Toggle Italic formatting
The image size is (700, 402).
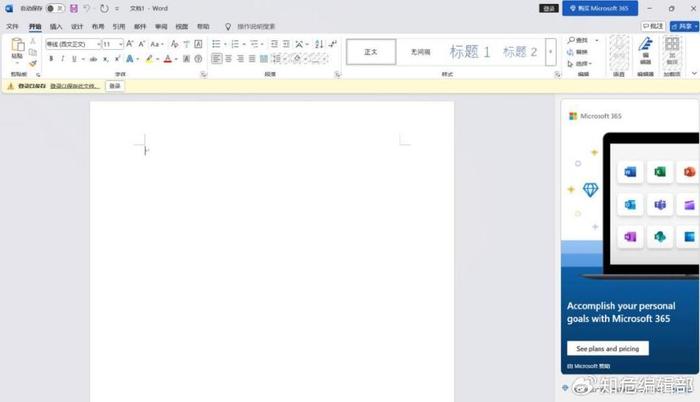pos(62,59)
